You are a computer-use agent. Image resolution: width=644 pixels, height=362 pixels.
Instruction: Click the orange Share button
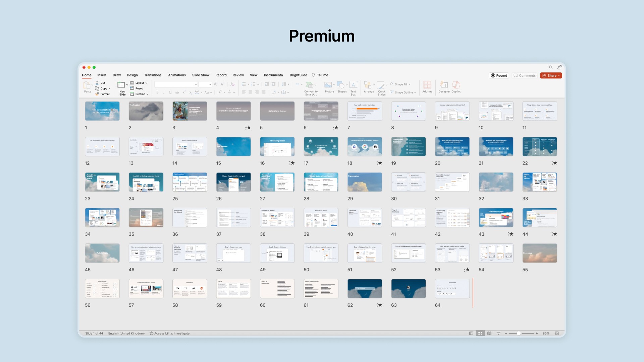click(551, 75)
